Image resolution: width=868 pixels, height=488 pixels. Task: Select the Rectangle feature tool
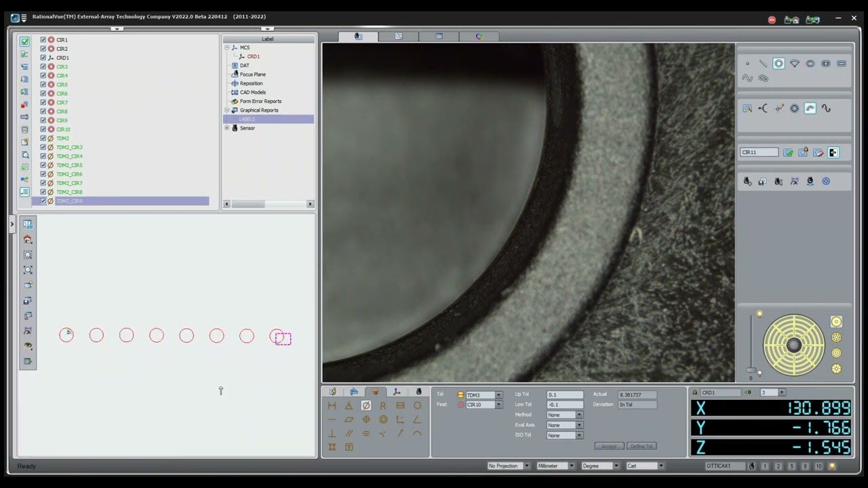[x=842, y=64]
